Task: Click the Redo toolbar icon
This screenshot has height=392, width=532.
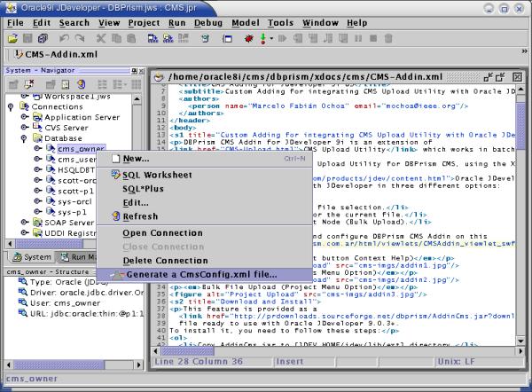Action: [x=80, y=38]
